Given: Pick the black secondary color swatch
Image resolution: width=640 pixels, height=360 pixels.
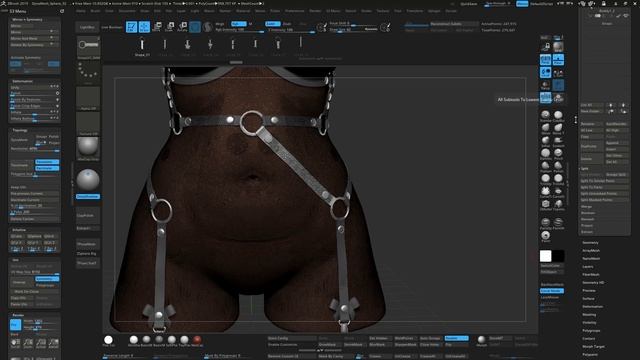Looking at the screenshot, I should coord(558,256).
